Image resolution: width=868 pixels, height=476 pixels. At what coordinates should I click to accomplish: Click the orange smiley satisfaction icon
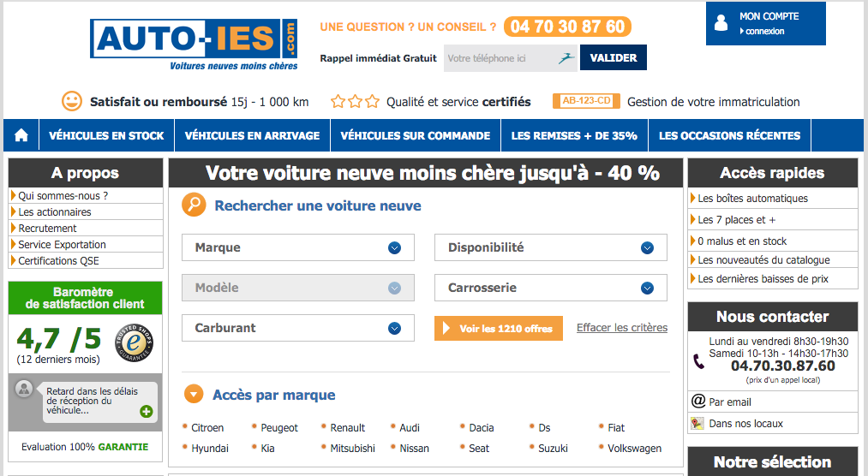72,101
